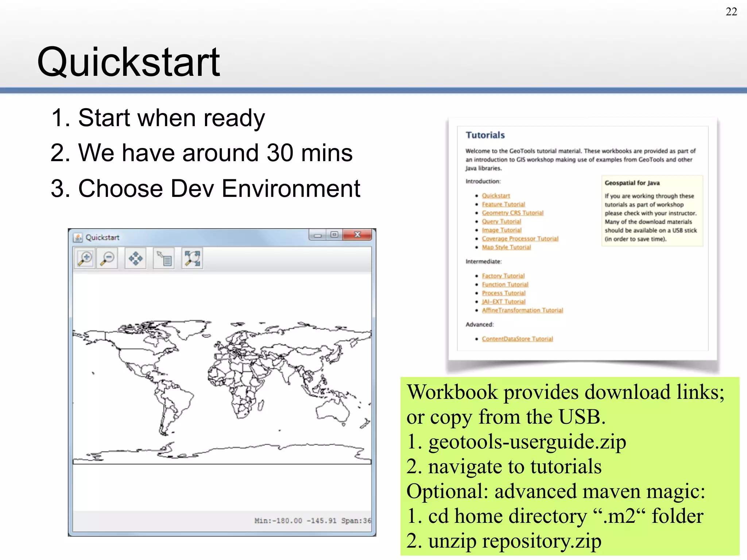Click the 'unzip repository.zip' text

click(515, 541)
